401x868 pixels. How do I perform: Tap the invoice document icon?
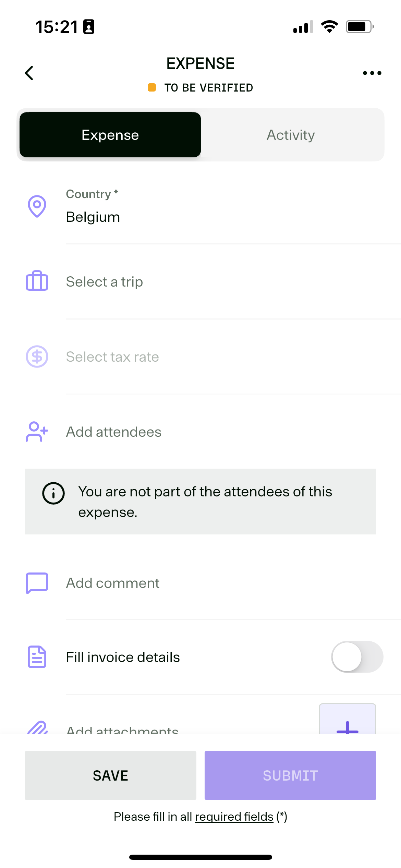pyautogui.click(x=37, y=657)
